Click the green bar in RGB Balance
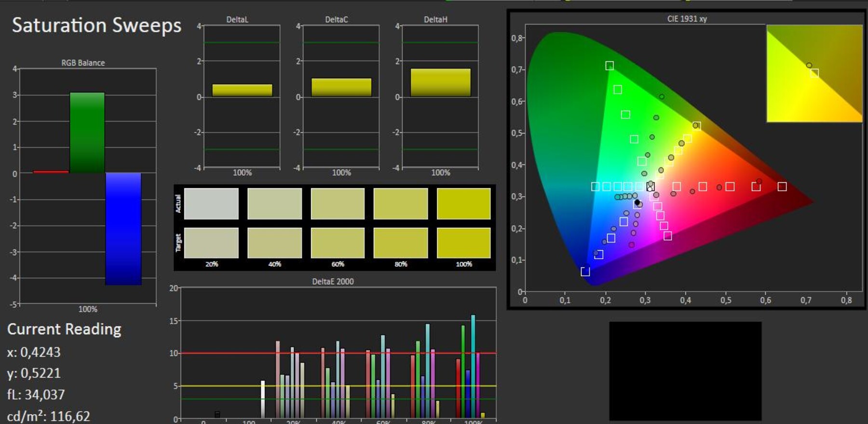868x424 pixels. point(87,133)
